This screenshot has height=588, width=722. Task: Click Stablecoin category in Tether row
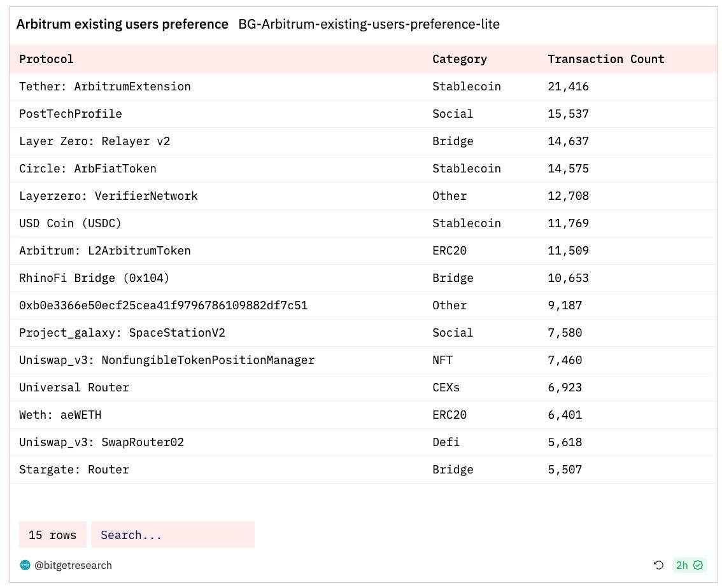pos(467,87)
